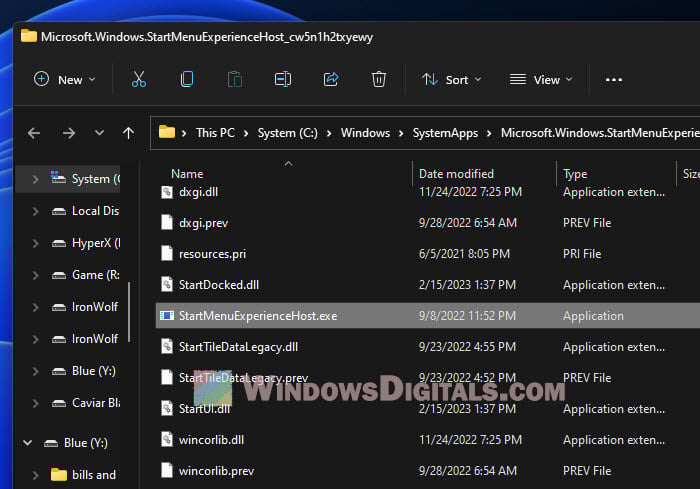The image size is (700, 489).
Task: Open the Sort dropdown menu
Action: point(452,79)
